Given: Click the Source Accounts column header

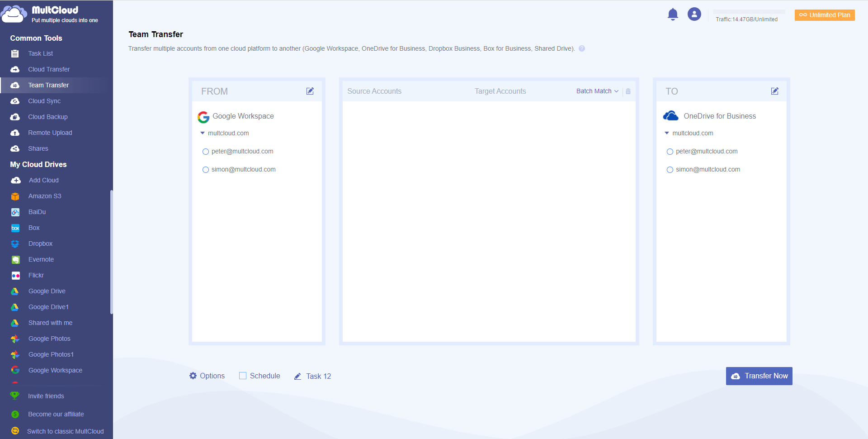Looking at the screenshot, I should 374,91.
